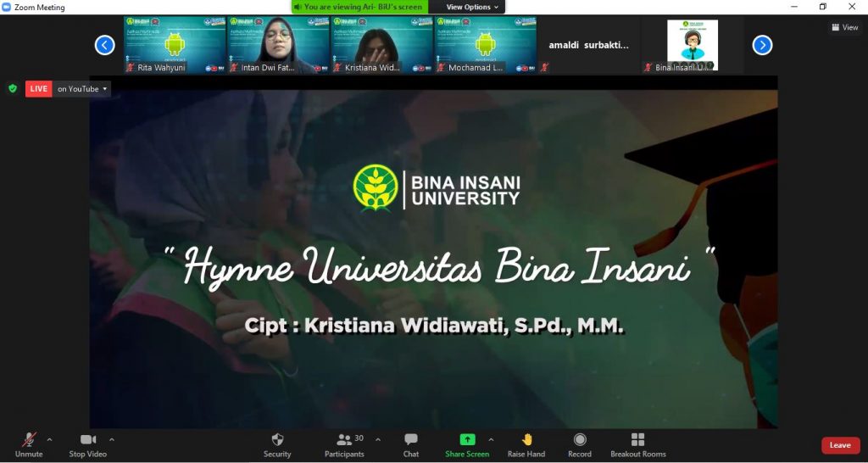868x463 pixels.
Task: Raise Hand in the meeting
Action: (526, 445)
